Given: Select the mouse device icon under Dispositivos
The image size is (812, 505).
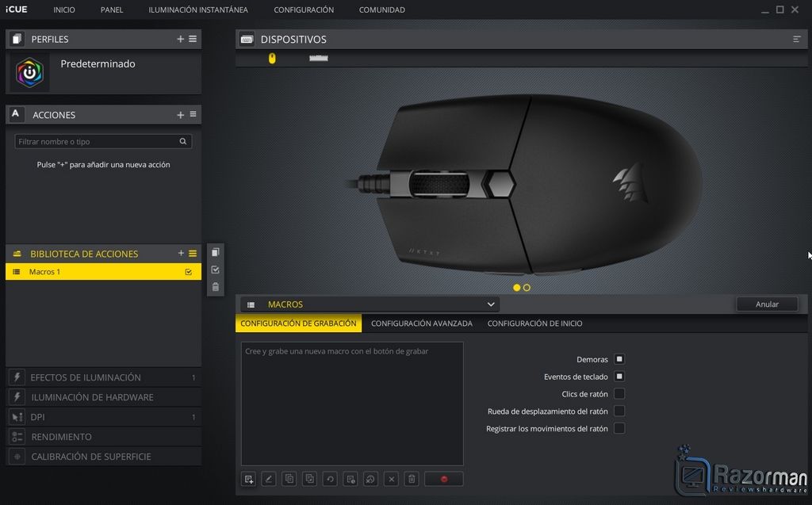Looking at the screenshot, I should click(x=272, y=59).
